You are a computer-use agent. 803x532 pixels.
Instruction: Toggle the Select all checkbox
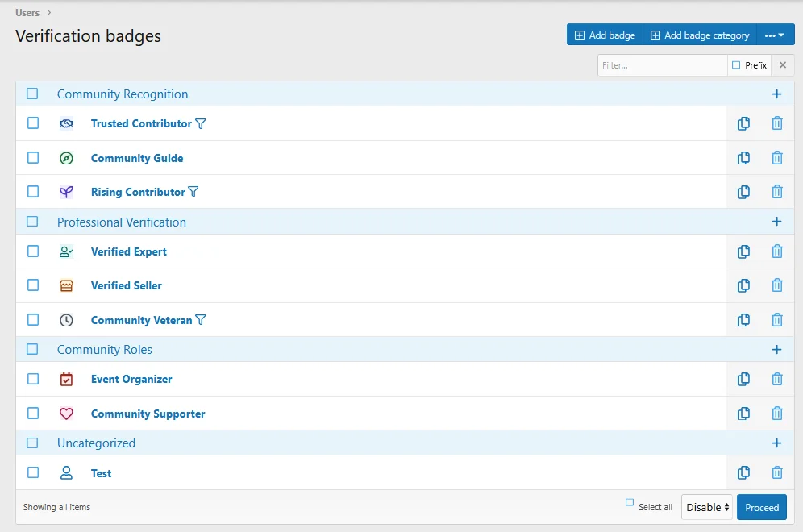pos(630,502)
